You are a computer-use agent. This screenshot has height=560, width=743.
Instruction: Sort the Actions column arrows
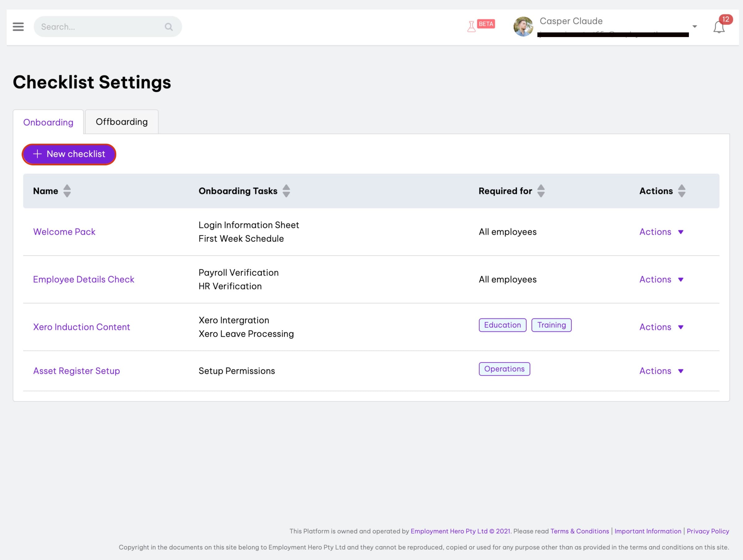(x=681, y=191)
